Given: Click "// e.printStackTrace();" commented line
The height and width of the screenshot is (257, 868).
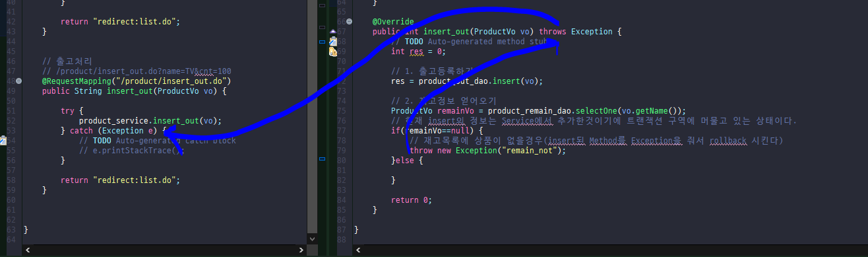Looking at the screenshot, I should pyautogui.click(x=132, y=151).
